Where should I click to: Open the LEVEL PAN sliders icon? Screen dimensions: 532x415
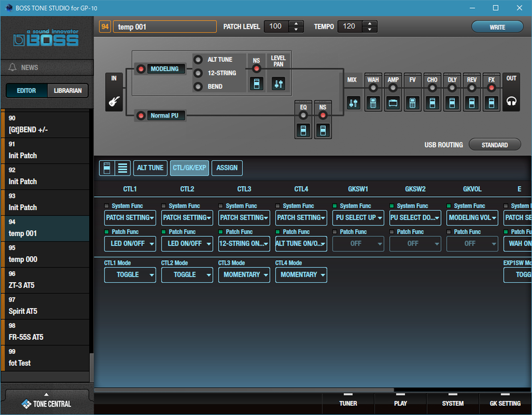pyautogui.click(x=278, y=84)
